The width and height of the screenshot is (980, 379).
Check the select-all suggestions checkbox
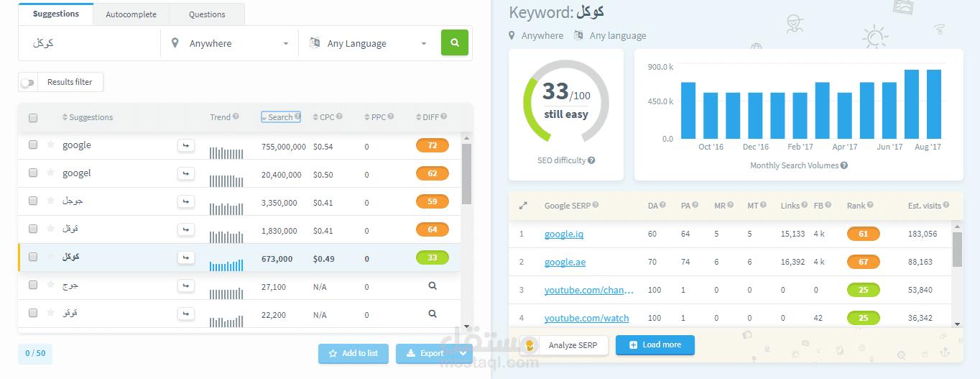33,118
